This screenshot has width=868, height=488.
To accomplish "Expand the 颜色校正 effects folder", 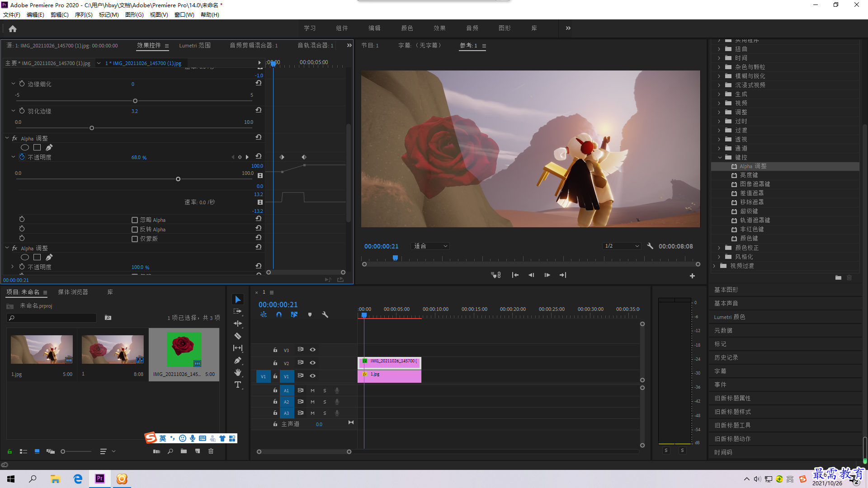I will tap(719, 248).
